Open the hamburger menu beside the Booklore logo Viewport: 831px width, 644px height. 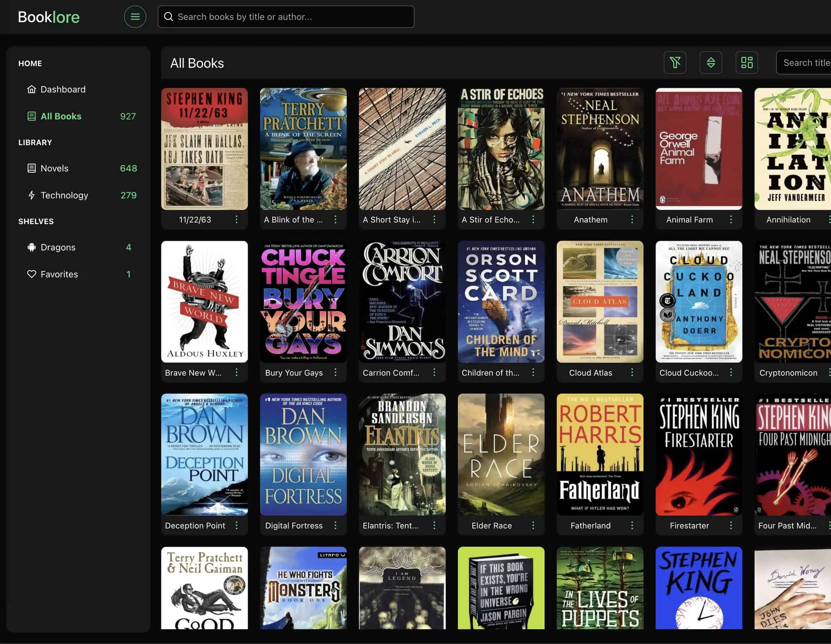(x=135, y=17)
